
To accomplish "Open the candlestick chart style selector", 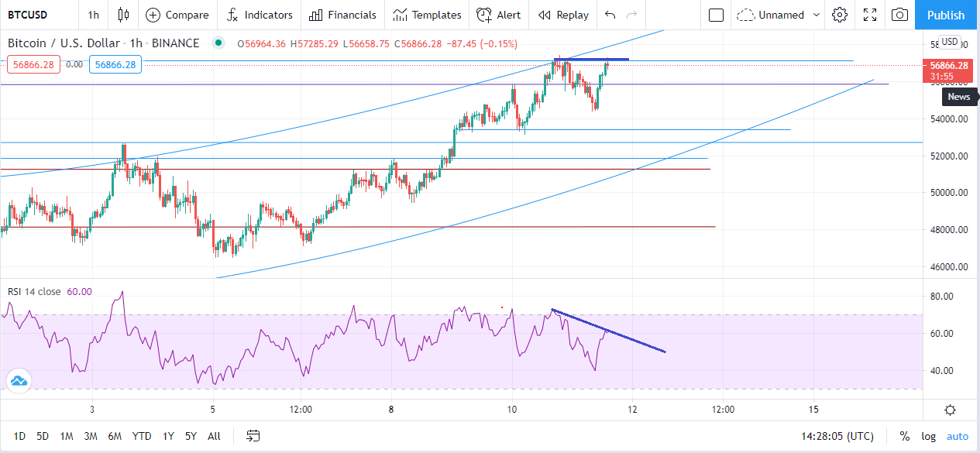I will tap(124, 15).
